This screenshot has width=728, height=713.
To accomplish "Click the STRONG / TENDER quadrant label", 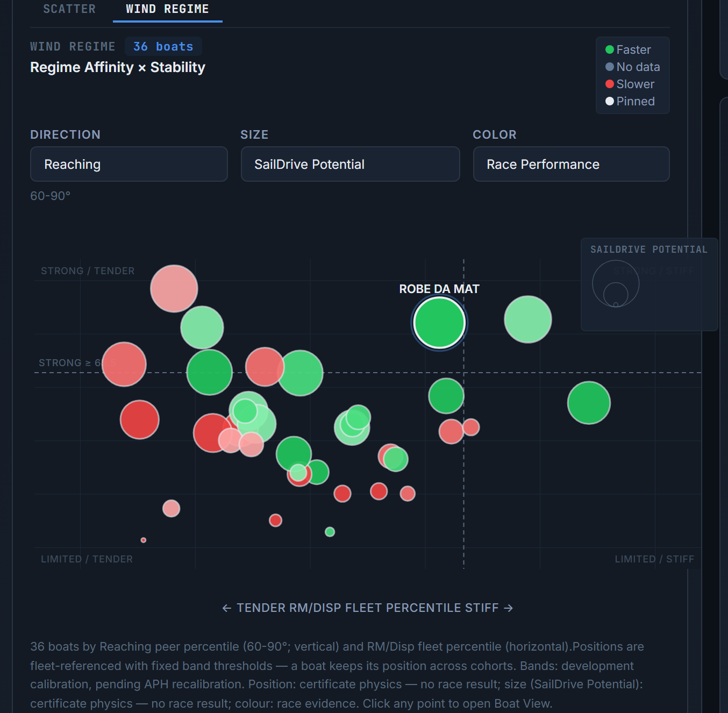I will coord(88,271).
